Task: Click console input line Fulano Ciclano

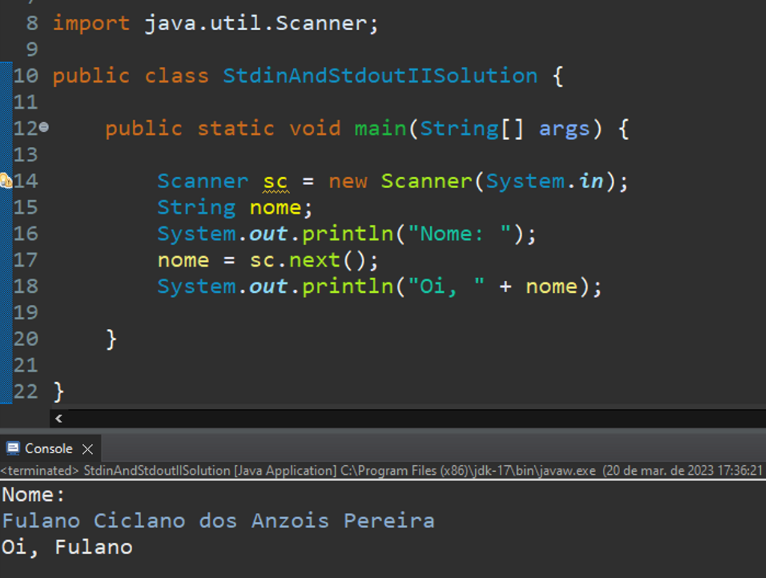Action: point(218,521)
